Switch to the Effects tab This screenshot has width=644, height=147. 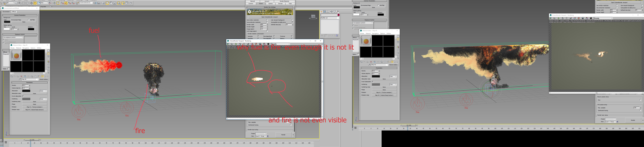(x=14, y=12)
